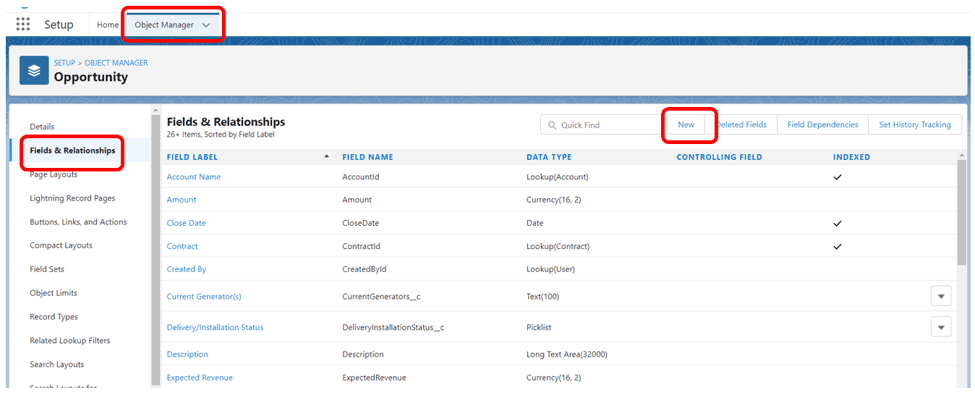This screenshot has height=398, width=975.
Task: Open the Description field link
Action: point(187,354)
